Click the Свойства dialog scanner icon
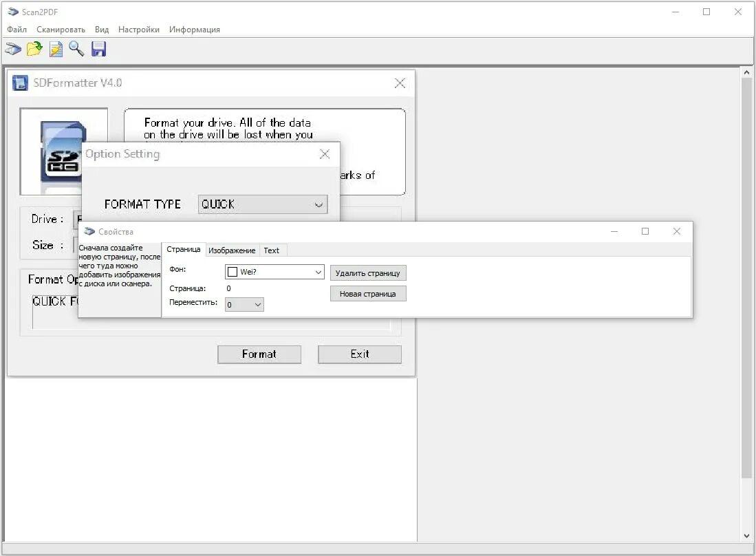Viewport: 756px width, 556px height. point(89,231)
